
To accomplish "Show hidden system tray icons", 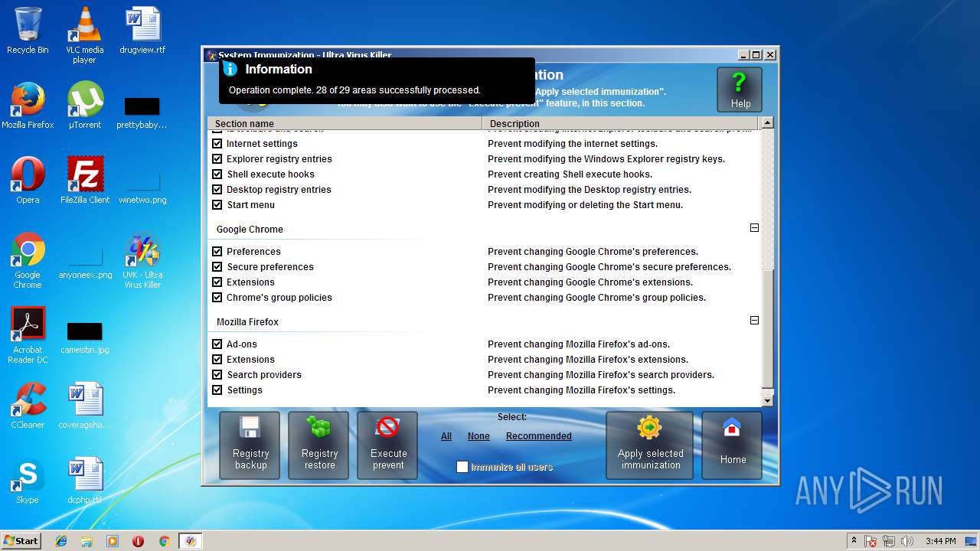I will (x=854, y=541).
